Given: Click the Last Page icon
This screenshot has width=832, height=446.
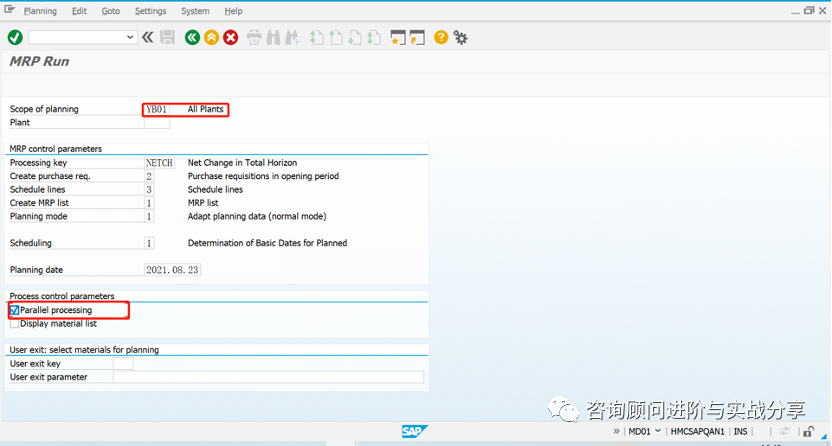Looking at the screenshot, I should [374, 38].
